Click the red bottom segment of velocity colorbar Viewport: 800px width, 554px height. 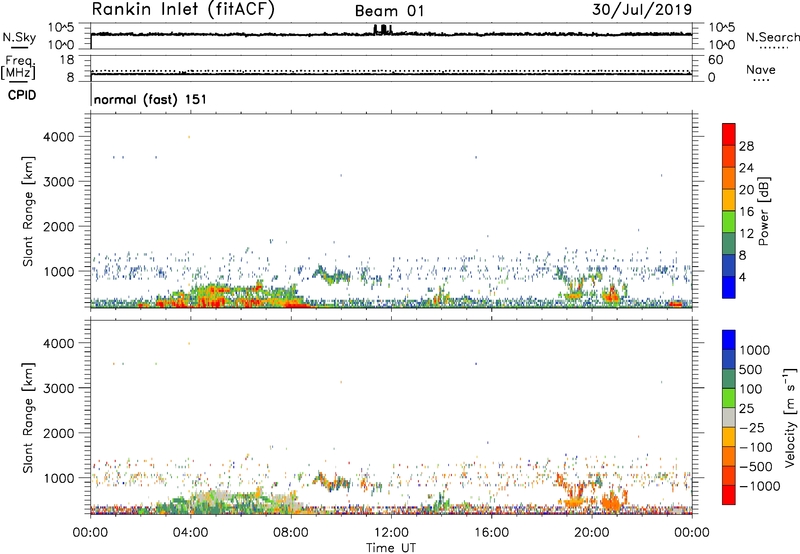pyautogui.click(x=729, y=495)
